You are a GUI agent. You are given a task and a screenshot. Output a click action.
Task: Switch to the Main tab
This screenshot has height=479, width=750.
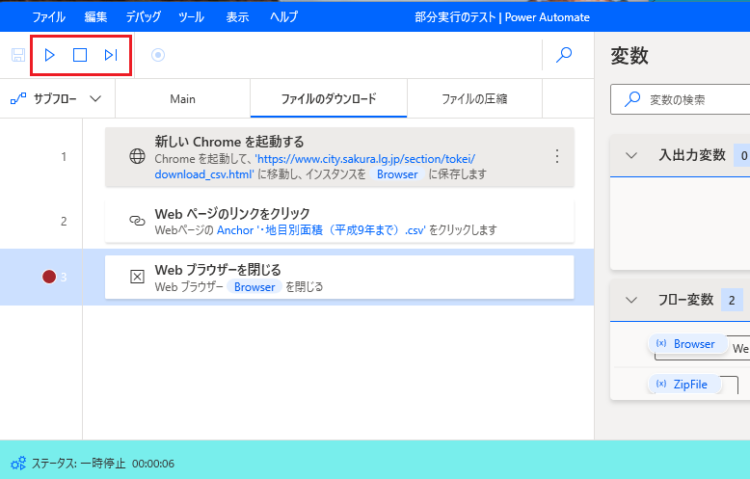point(183,99)
